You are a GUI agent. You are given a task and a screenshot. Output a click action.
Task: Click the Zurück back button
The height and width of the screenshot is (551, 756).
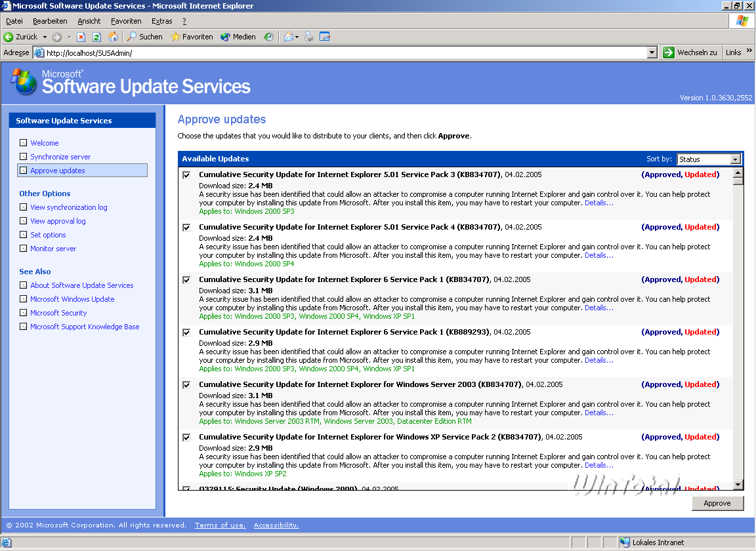coord(21,37)
